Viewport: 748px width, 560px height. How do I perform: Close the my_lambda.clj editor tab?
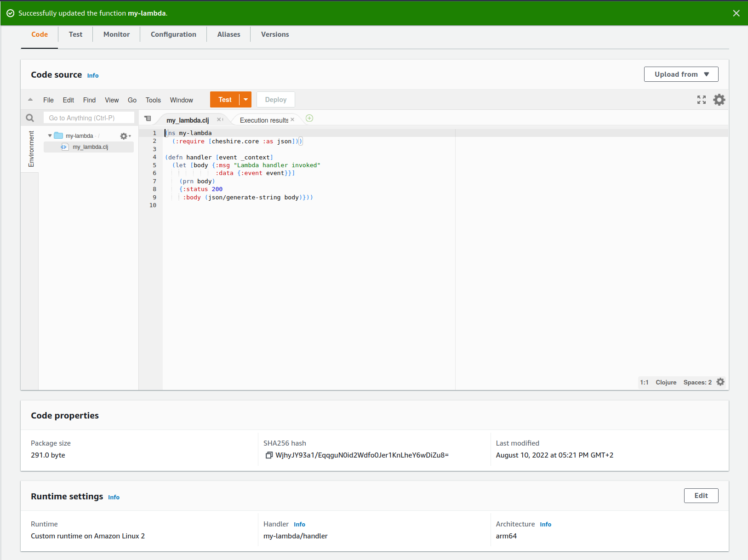click(x=219, y=119)
